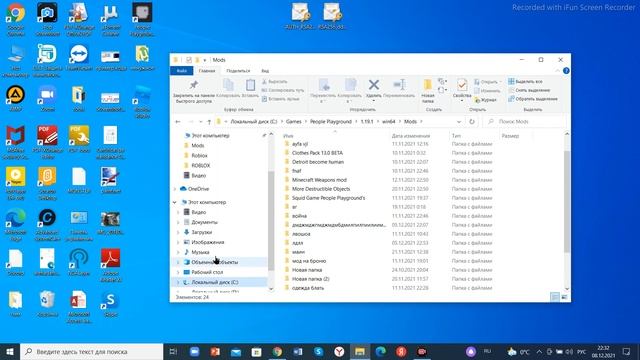
Task: Click Журнал (History) in ribbon
Action: pyautogui.click(x=485, y=100)
